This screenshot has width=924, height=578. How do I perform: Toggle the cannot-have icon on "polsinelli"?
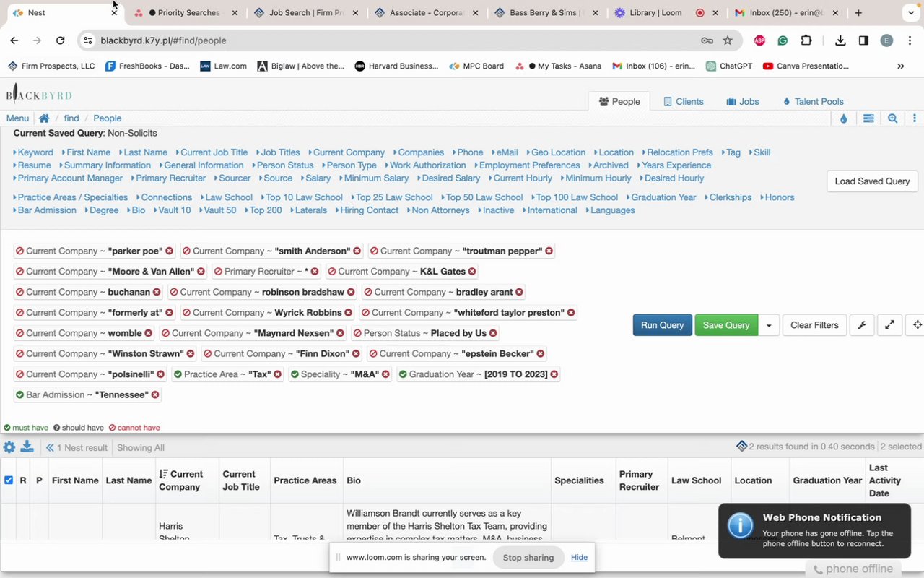[20, 374]
